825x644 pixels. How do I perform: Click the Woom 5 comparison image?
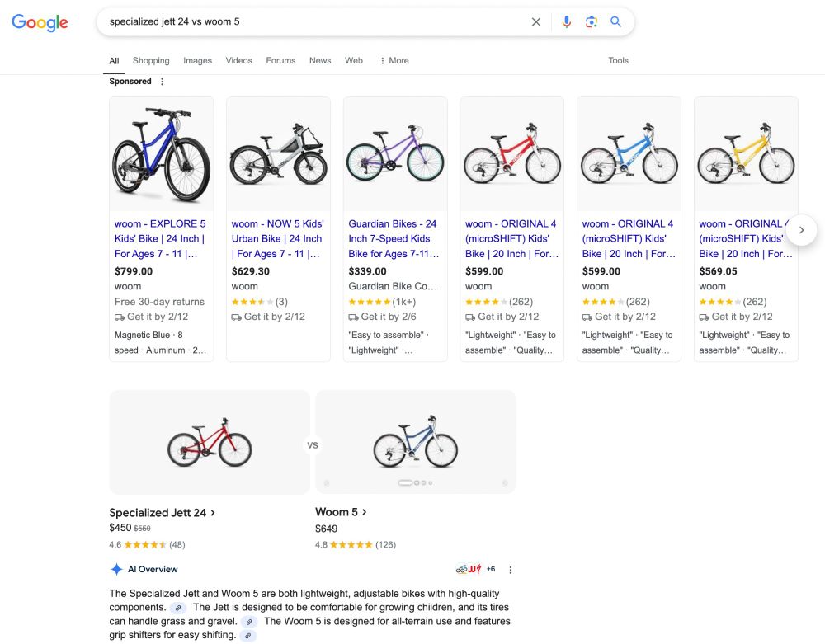[416, 442]
